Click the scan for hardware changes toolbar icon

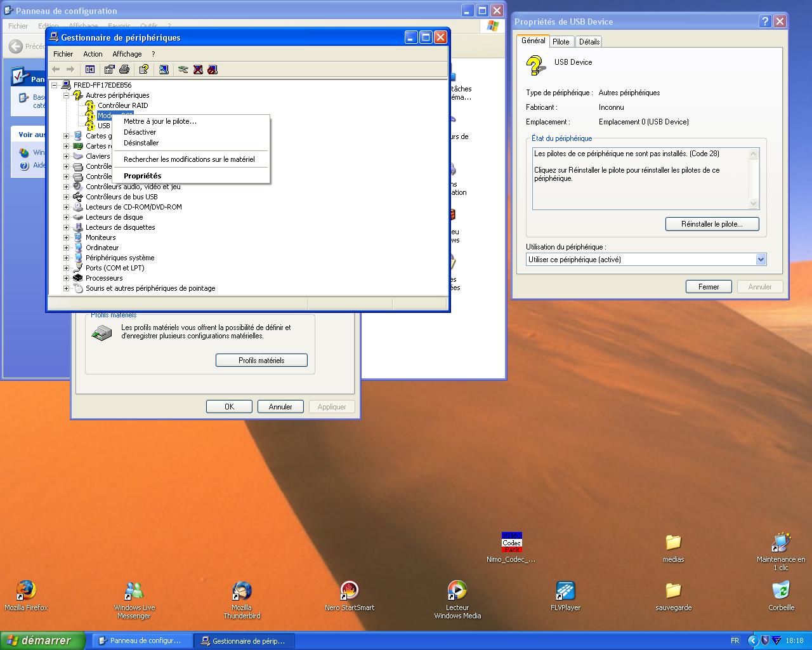164,69
